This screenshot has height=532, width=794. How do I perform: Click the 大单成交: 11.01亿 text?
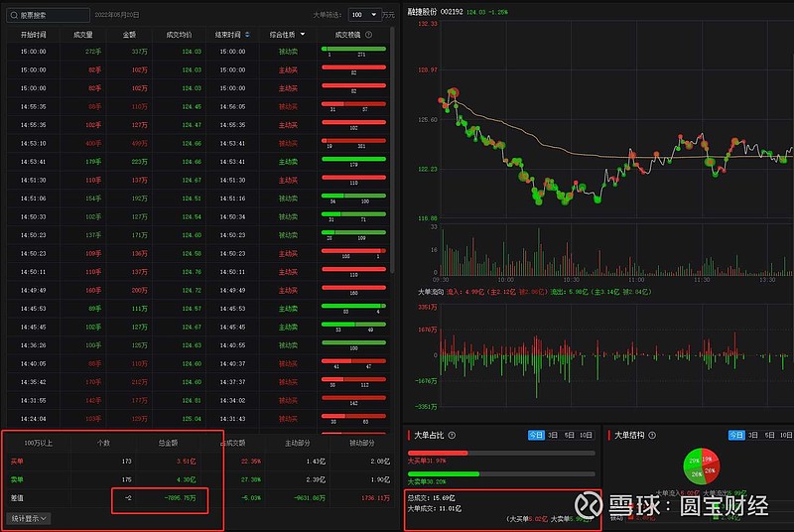point(434,509)
